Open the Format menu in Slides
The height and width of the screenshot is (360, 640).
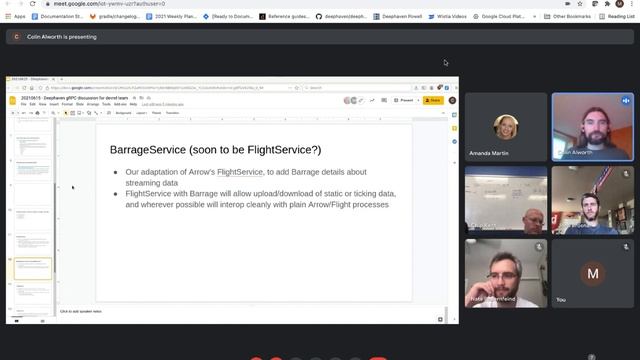[x=67, y=104]
